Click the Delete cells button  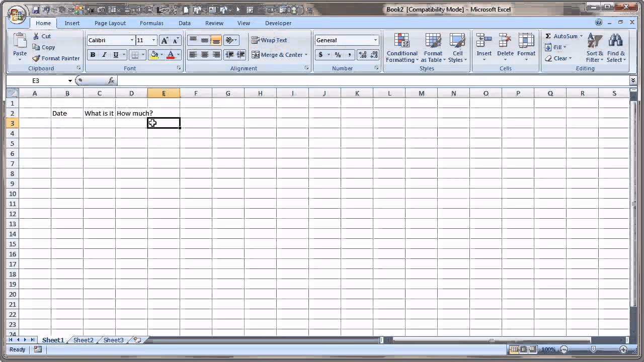click(505, 48)
